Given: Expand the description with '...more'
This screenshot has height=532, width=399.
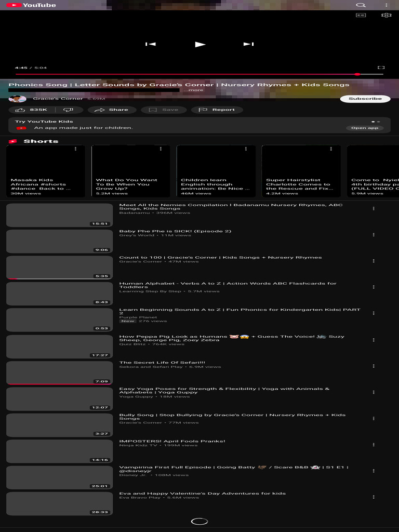Looking at the screenshot, I should (x=193, y=90).
